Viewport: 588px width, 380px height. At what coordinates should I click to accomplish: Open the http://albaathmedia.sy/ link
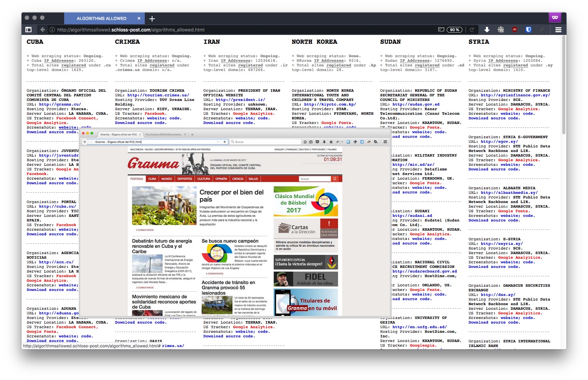(x=509, y=193)
